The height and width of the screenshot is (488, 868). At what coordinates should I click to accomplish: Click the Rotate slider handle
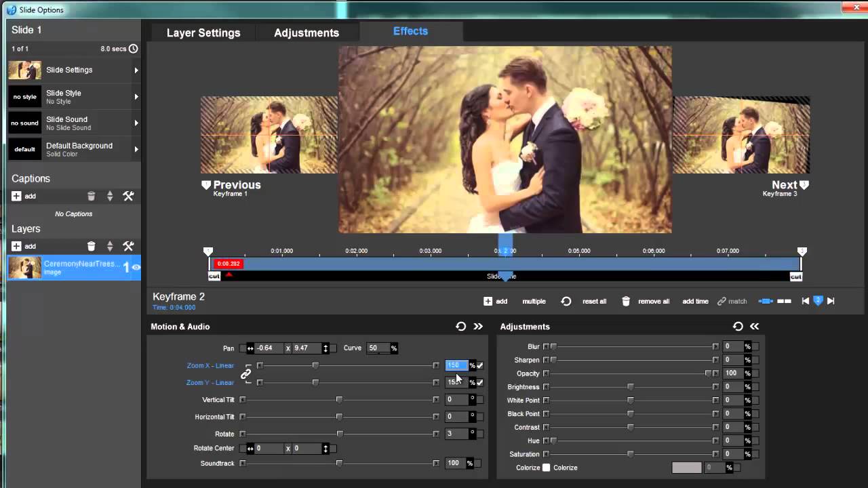point(340,434)
